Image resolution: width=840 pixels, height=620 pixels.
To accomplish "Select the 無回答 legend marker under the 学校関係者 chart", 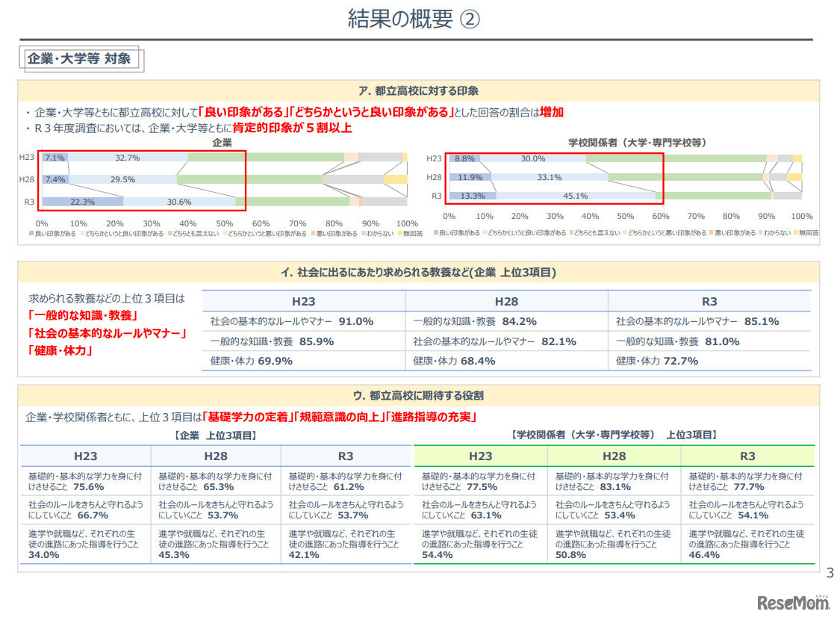I will [x=794, y=234].
